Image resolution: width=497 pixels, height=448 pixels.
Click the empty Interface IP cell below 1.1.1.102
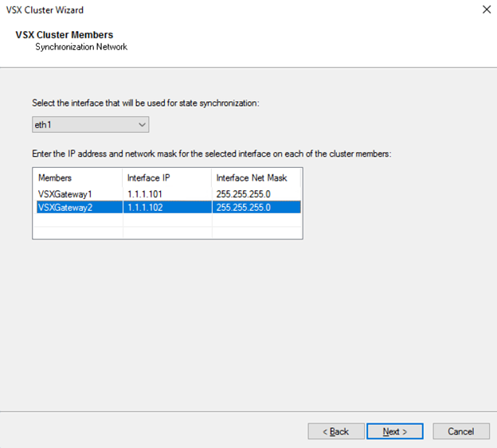coord(167,220)
